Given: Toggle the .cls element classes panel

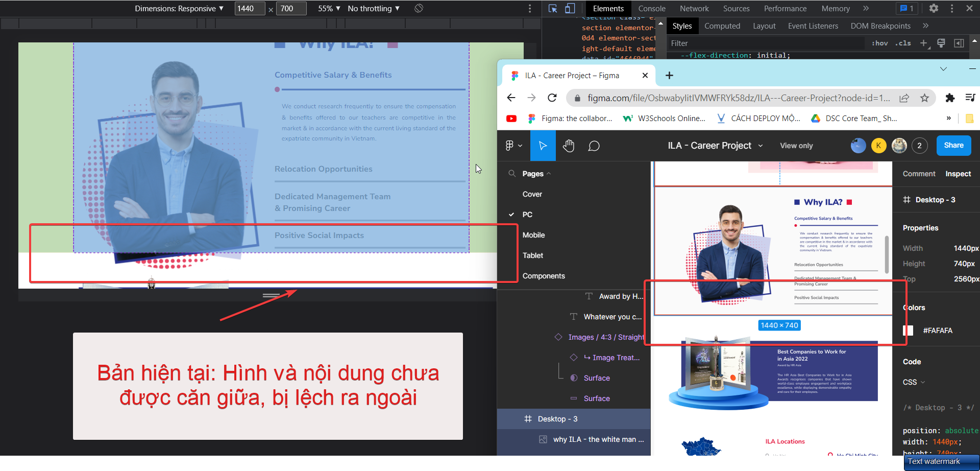Looking at the screenshot, I should tap(903, 43).
